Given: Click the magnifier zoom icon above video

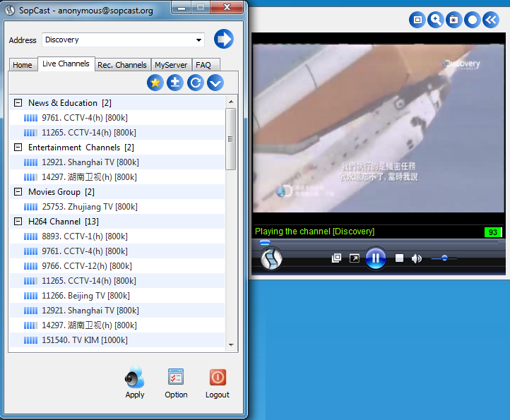Looking at the screenshot, I should (437, 20).
